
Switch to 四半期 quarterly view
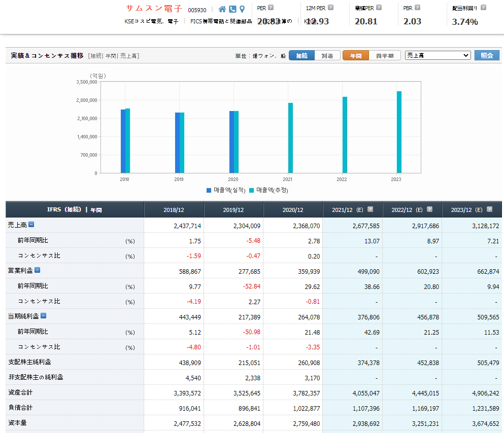pos(385,56)
